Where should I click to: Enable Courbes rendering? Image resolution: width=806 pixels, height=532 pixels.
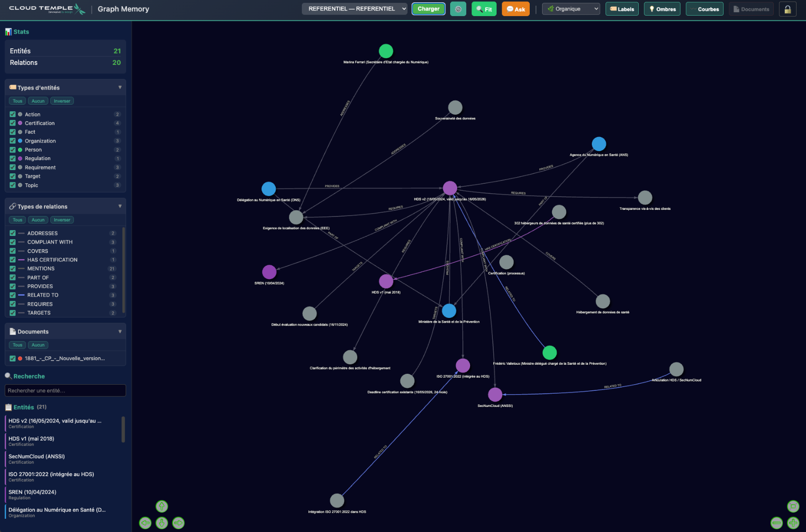tap(705, 9)
